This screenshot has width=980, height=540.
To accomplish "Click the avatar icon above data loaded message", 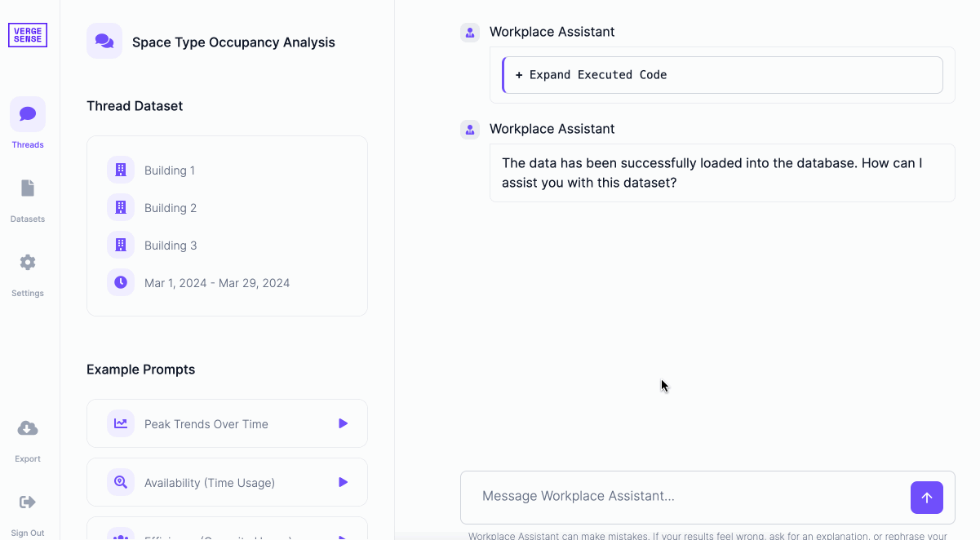I will pyautogui.click(x=470, y=130).
